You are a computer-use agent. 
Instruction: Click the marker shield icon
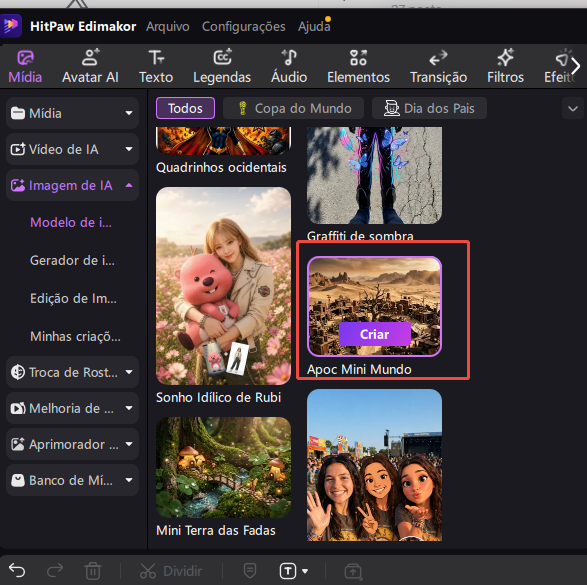point(250,571)
